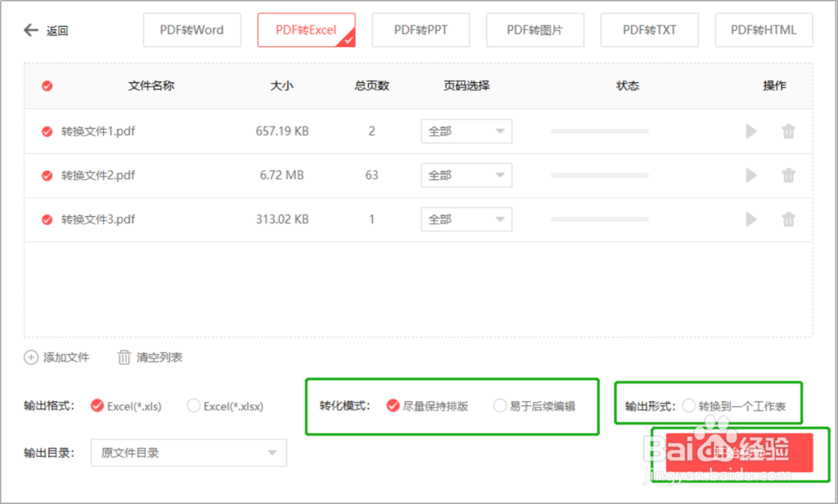Click the play icon for 转换文件3.pdf
This screenshot has height=504, width=838.
pos(751,219)
